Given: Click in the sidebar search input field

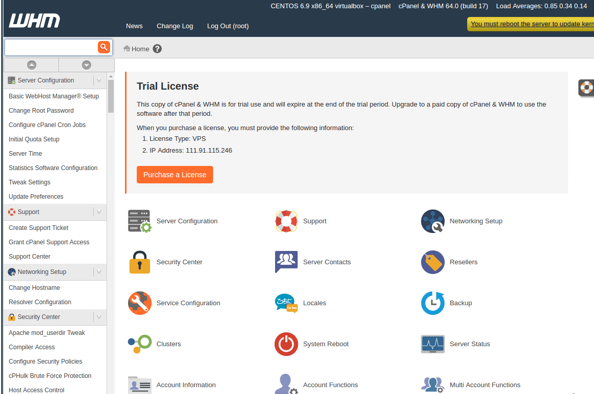Looking at the screenshot, I should (x=51, y=47).
